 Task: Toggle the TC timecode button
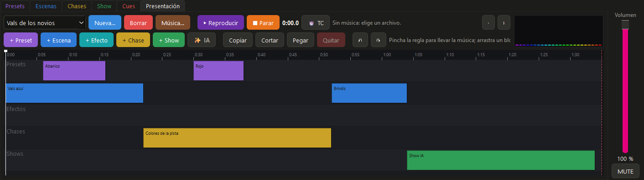click(x=316, y=22)
